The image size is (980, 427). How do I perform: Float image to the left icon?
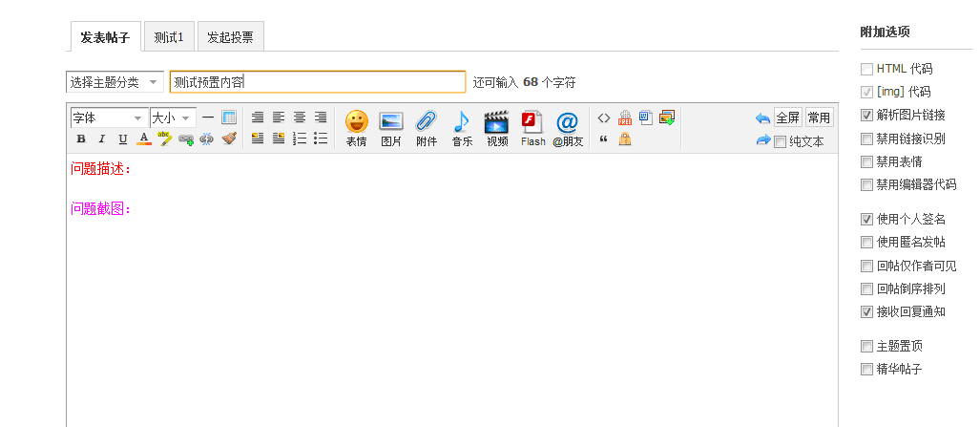258,139
